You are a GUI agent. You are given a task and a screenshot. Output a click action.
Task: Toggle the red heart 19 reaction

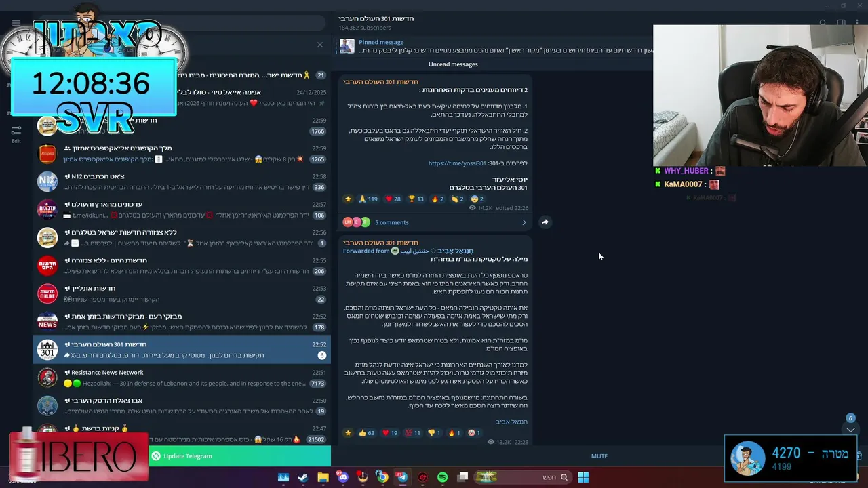[390, 432]
